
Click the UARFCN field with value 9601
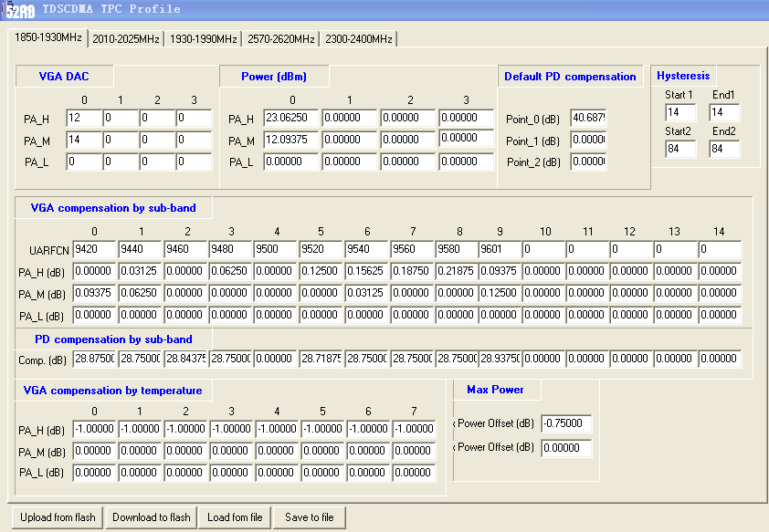click(499, 249)
